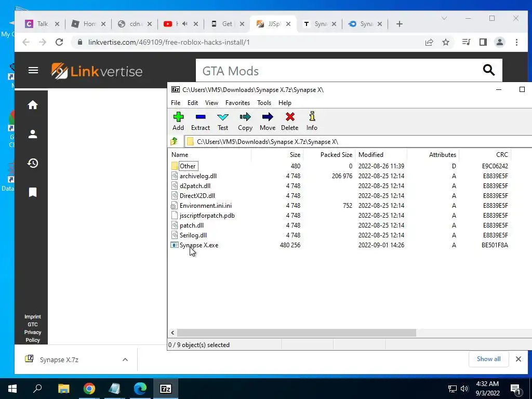Click the 7-Zip horizontal scrollbar
This screenshot has width=532, height=399.
point(297,333)
